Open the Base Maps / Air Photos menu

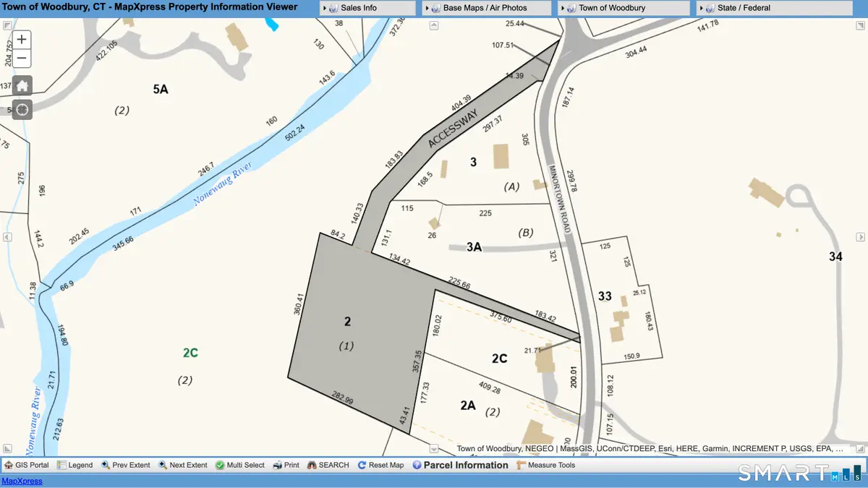(x=486, y=7)
